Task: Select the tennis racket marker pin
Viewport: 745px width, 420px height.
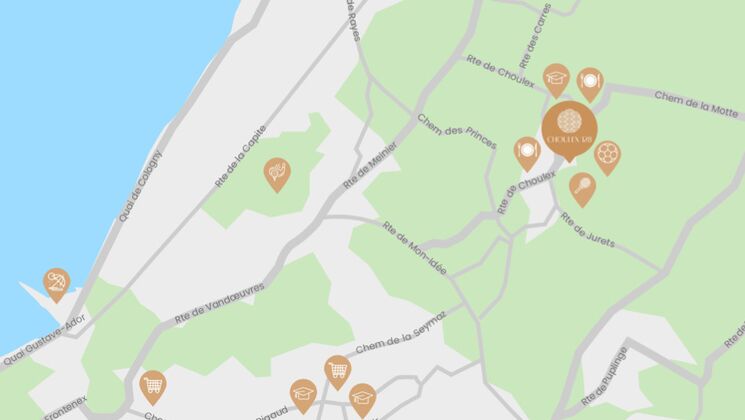Action: [x=583, y=190]
